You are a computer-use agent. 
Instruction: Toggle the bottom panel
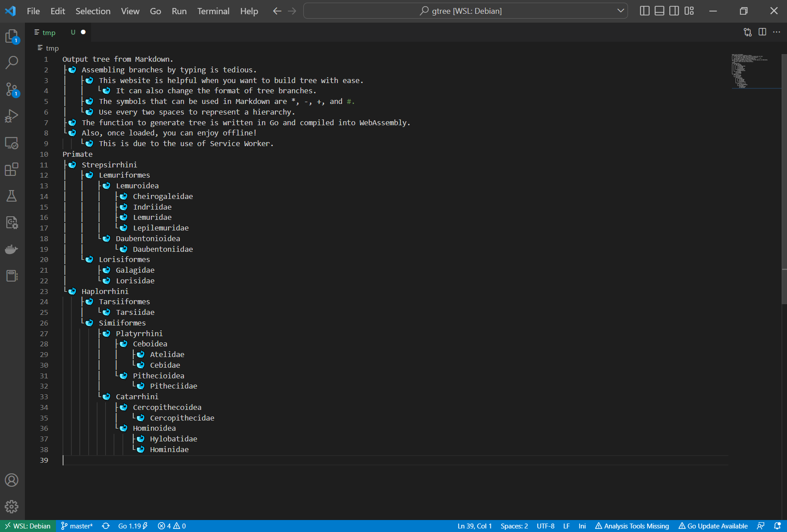click(660, 11)
